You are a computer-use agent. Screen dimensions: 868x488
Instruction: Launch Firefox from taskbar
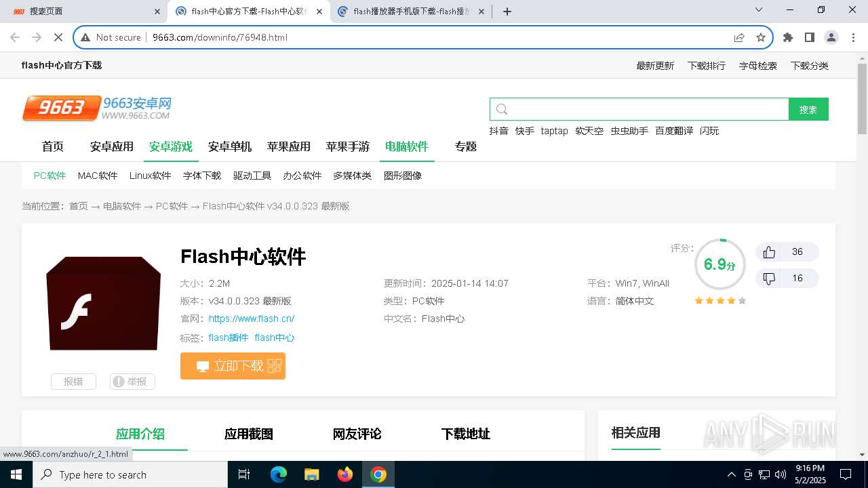344,474
